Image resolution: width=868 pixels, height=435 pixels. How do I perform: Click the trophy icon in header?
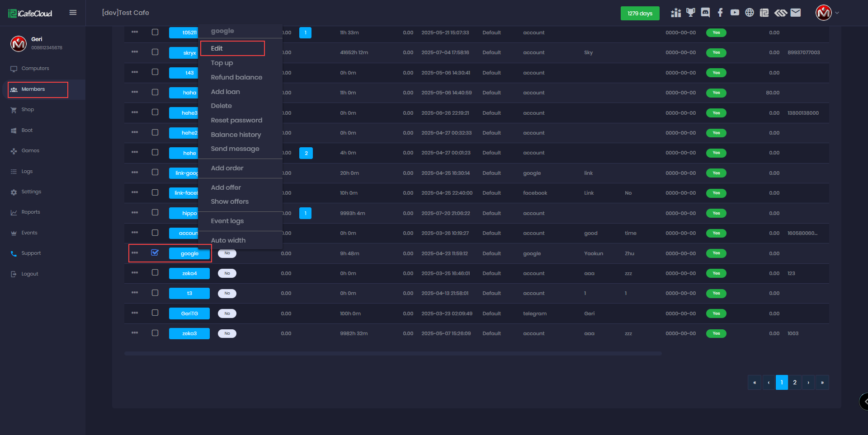(690, 13)
